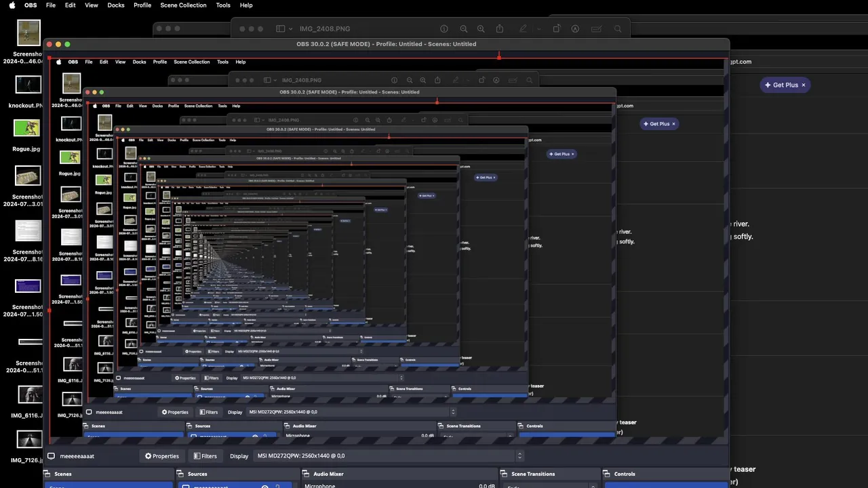This screenshot has height=488, width=868.
Task: Dismiss the Get Plus pill with its x
Action: point(804,85)
